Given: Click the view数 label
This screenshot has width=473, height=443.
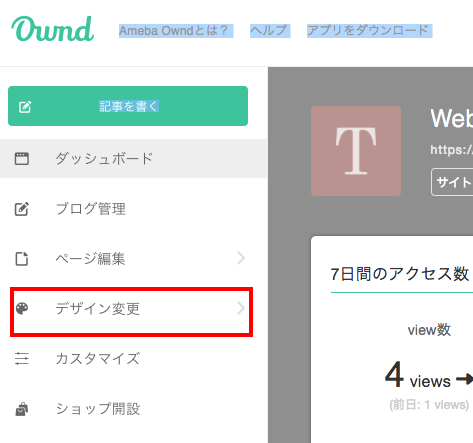Looking at the screenshot, I should click(429, 330).
